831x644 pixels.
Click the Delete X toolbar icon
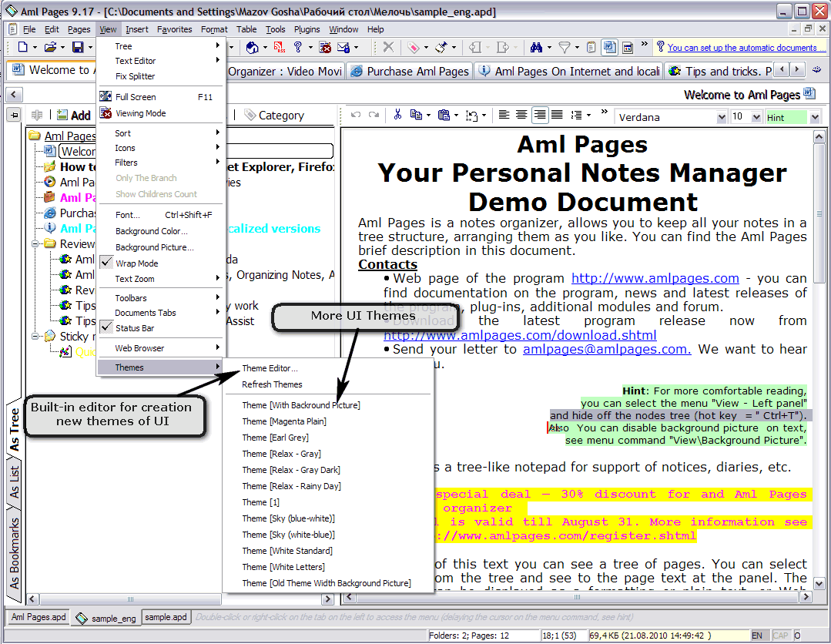coord(388,48)
